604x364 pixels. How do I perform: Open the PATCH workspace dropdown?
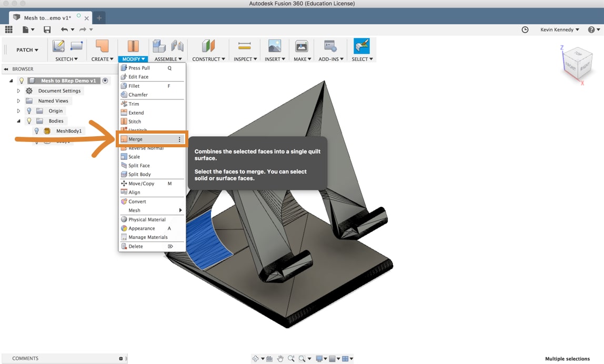27,49
